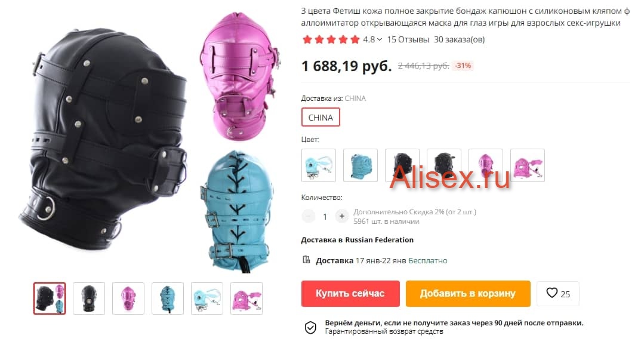Click the minus quantity decrease button
The height and width of the screenshot is (354, 644).
[x=308, y=216]
